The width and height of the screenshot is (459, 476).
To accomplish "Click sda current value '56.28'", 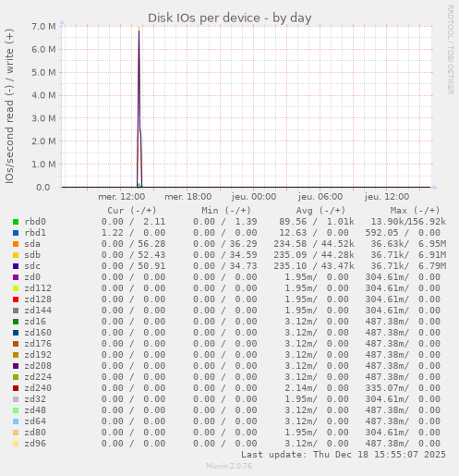I will click(x=151, y=244).
